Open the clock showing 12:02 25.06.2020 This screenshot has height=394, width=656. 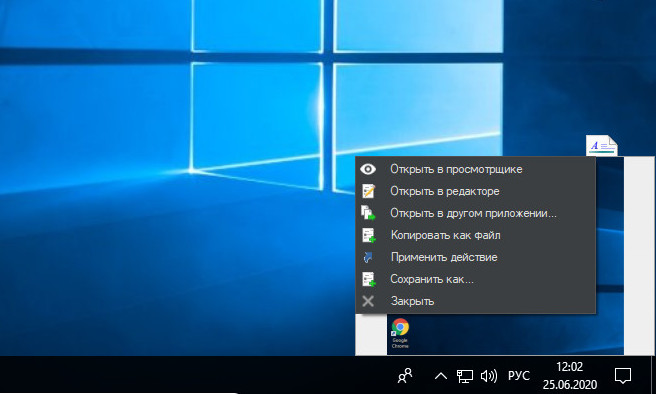click(x=570, y=375)
